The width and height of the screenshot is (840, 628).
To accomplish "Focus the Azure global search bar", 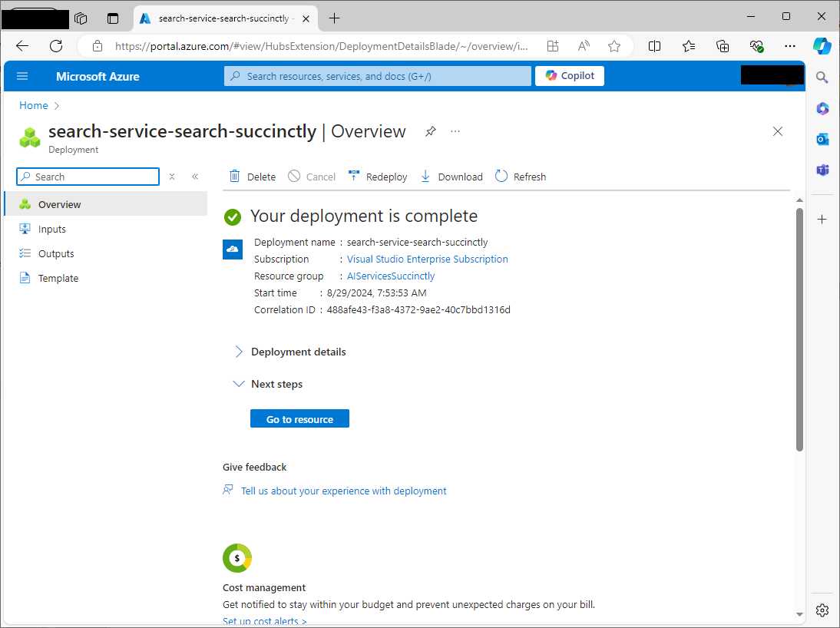I will 378,76.
